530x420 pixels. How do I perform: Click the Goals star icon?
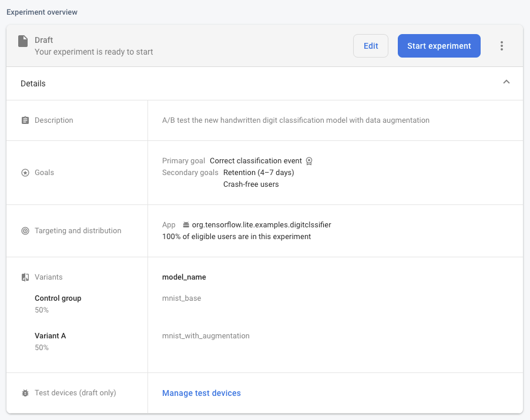pos(25,173)
